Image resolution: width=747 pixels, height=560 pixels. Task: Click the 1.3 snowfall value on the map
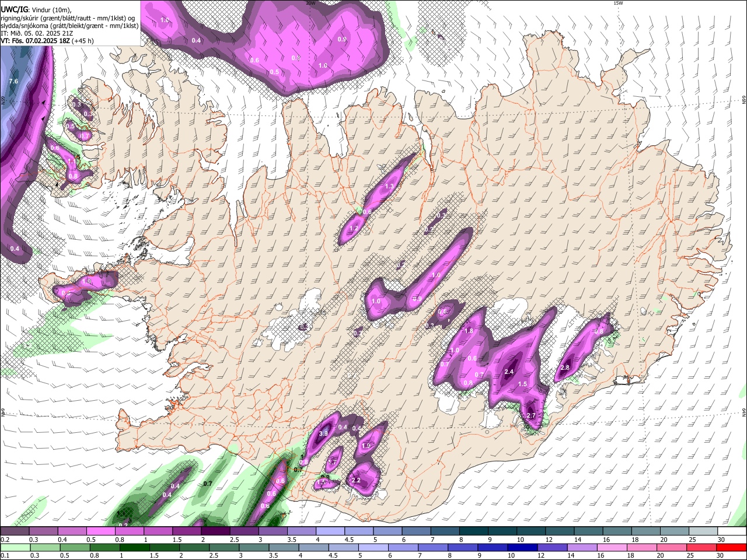pos(389,186)
